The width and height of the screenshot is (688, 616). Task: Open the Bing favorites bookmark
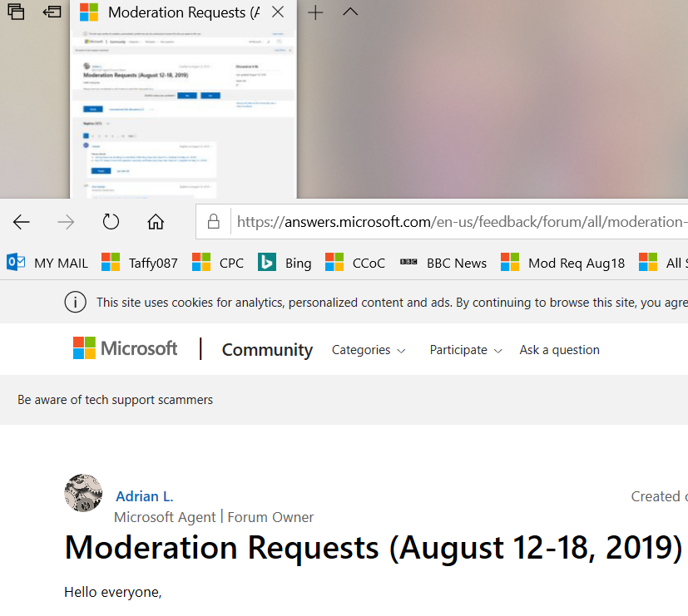[285, 263]
